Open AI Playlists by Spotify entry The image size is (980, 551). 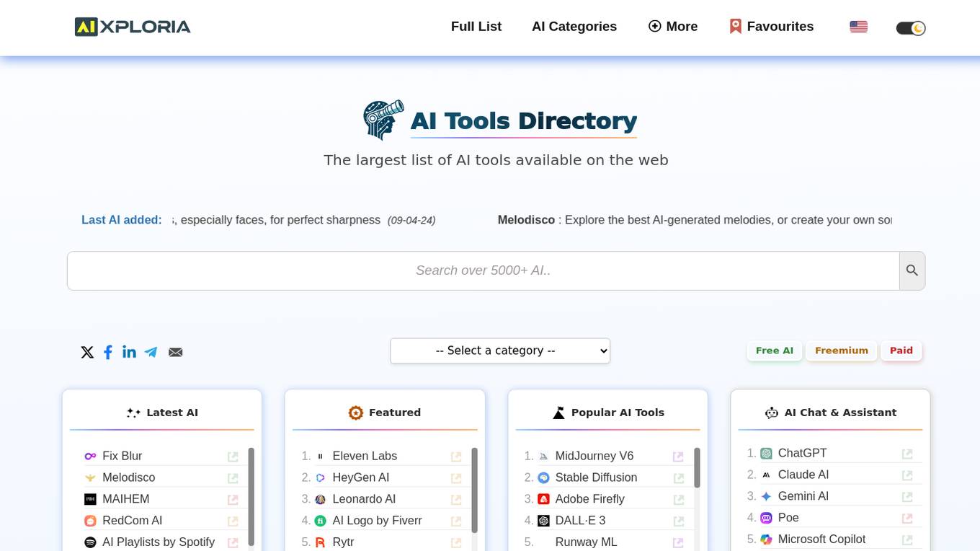tap(159, 542)
